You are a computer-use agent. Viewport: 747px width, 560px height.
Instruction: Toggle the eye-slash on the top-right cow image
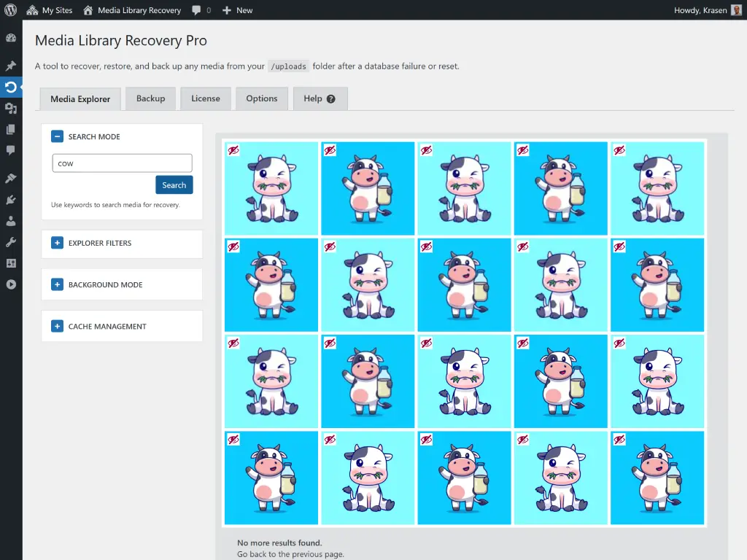click(619, 150)
